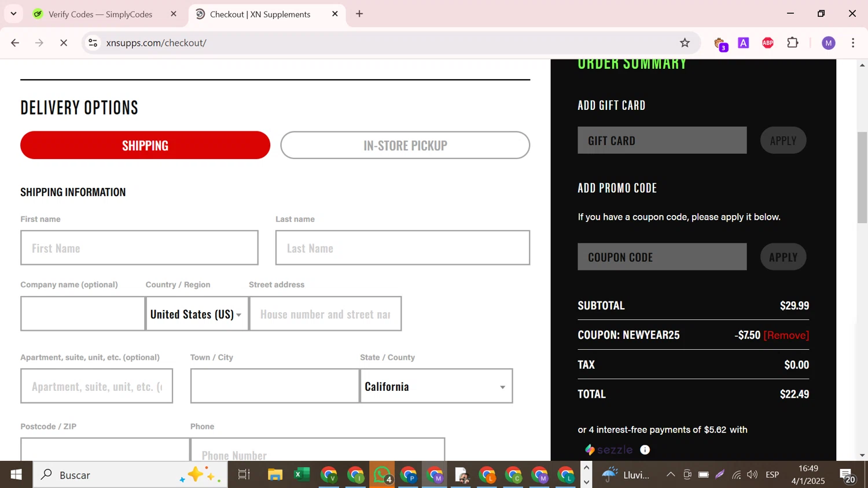868x488 pixels.
Task: Open WhatsApp in the taskbar
Action: coord(382,475)
